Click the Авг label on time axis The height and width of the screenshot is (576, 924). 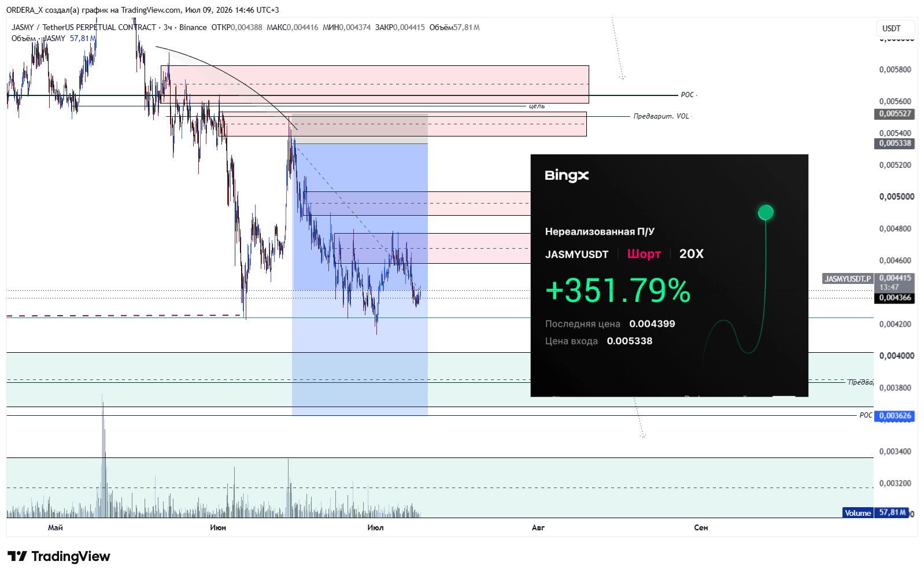tap(538, 527)
